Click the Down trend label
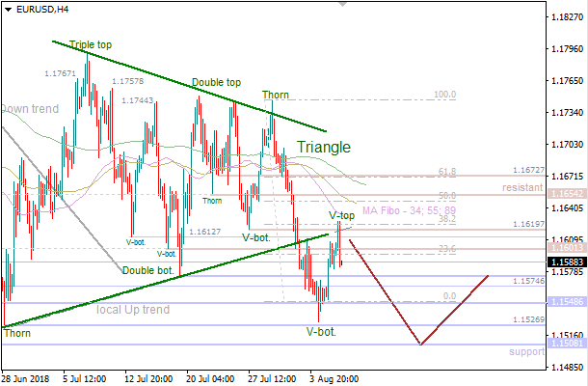588x386 pixels. tap(27, 109)
